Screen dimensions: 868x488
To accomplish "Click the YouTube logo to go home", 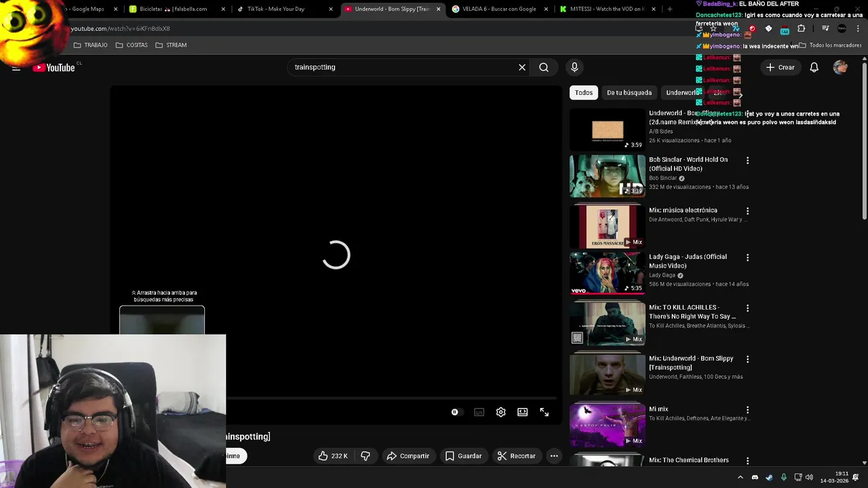I will click(x=54, y=67).
